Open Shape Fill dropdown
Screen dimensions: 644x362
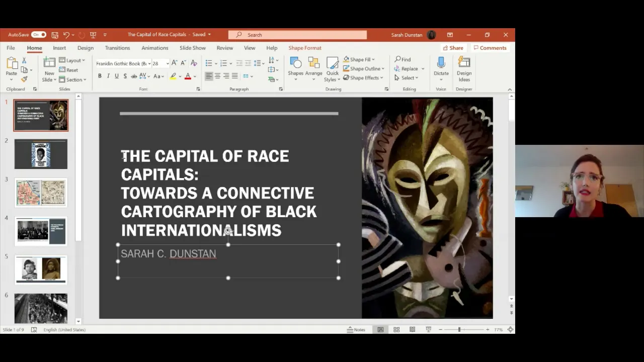click(x=359, y=59)
